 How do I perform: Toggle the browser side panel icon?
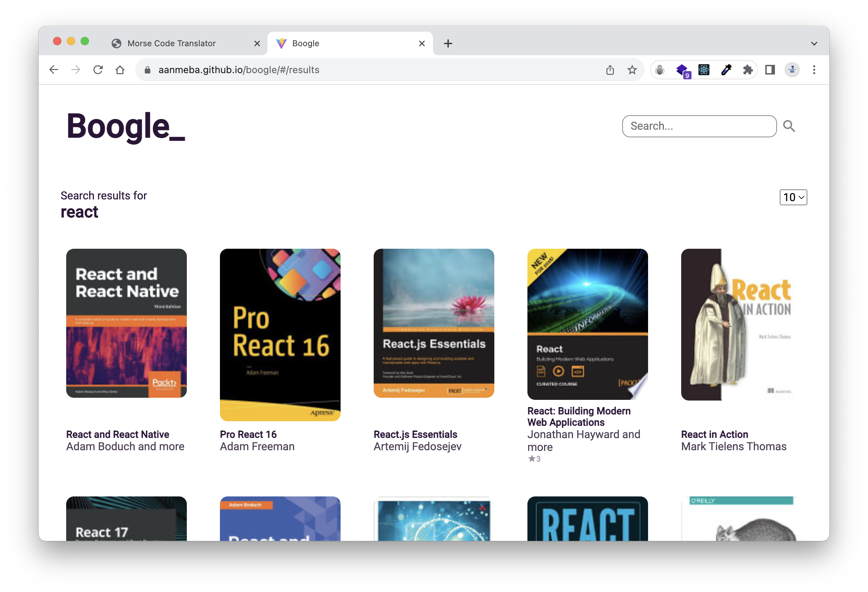pos(770,70)
